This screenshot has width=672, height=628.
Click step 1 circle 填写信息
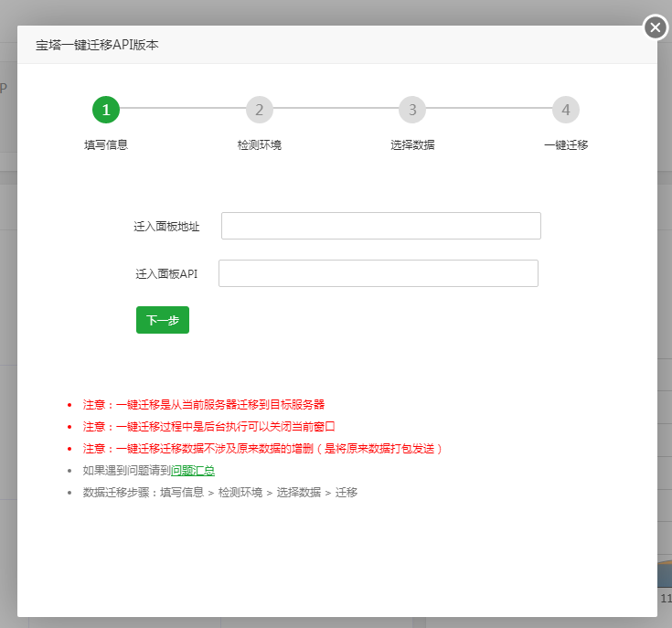[x=106, y=110]
